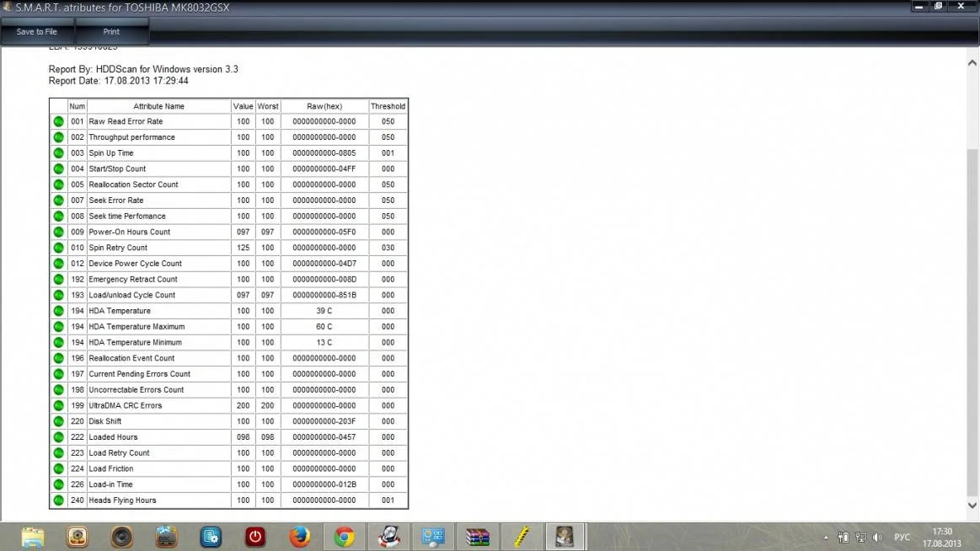The width and height of the screenshot is (980, 551).
Task: Click the Load Friction row name
Action: (110, 468)
